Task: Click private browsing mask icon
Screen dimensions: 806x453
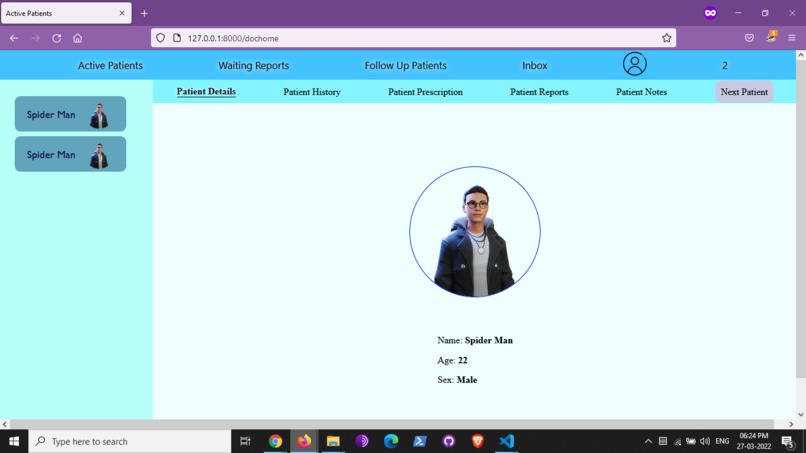Action: (710, 13)
